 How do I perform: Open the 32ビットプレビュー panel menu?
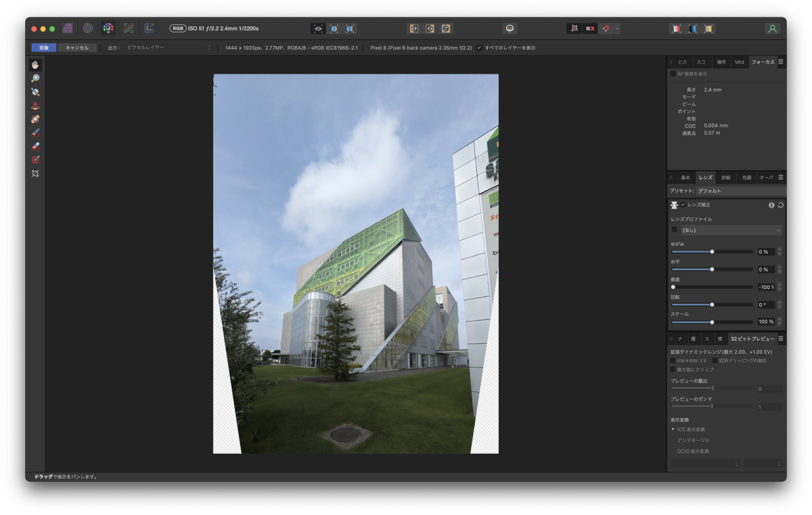tap(781, 338)
